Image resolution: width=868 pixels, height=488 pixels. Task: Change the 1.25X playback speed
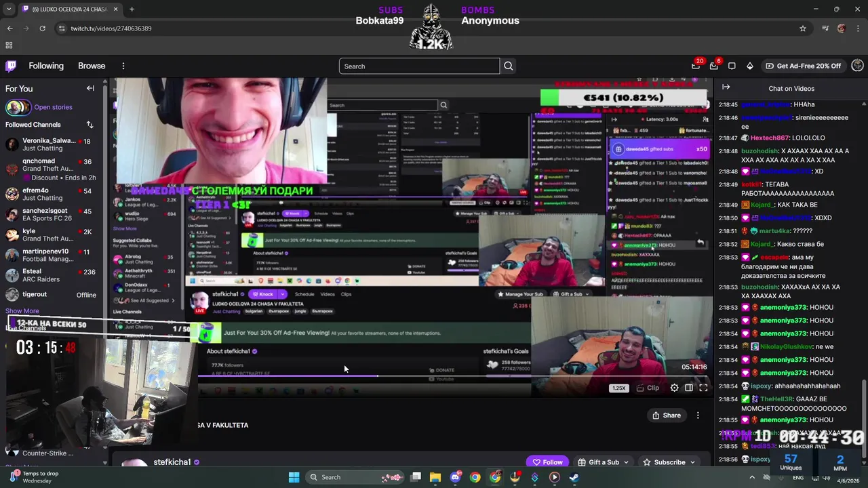click(618, 388)
